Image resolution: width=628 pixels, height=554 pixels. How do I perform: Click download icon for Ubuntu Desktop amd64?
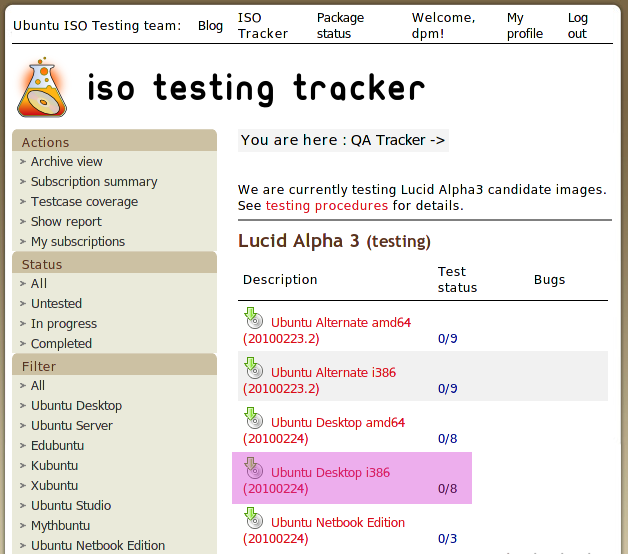(254, 418)
